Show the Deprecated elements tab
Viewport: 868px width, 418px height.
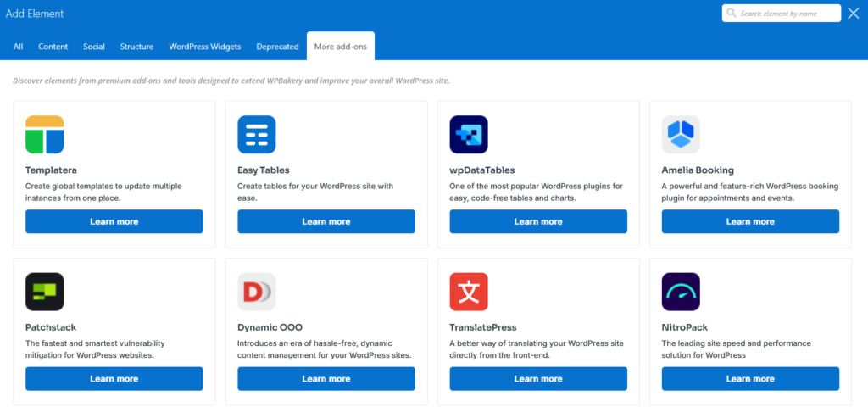pos(277,47)
